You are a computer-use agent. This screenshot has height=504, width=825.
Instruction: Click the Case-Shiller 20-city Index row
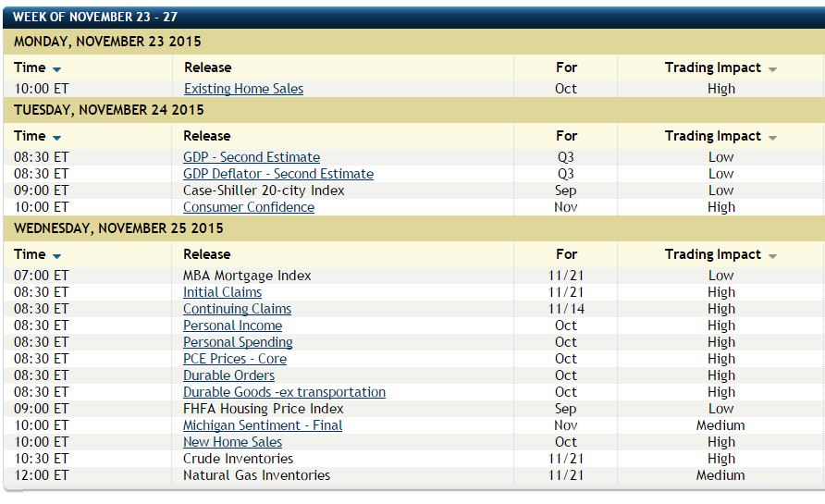(264, 191)
